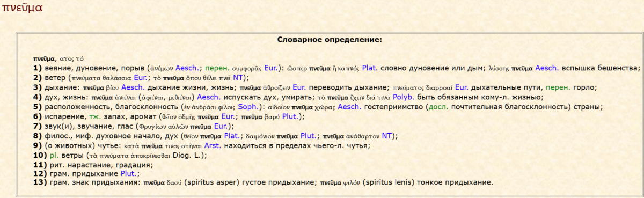
Task: Click the large πνεῦμα page title
Action: 22,9
